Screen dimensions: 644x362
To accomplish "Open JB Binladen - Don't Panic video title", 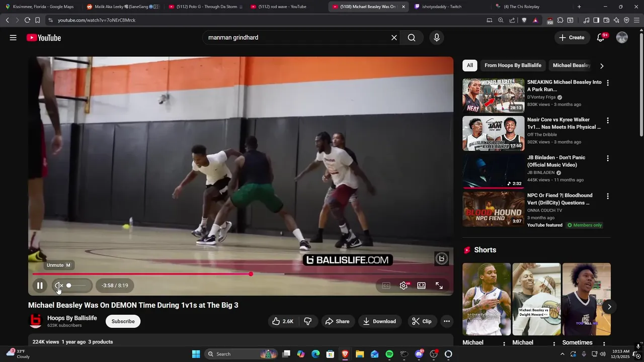I will click(x=556, y=161).
